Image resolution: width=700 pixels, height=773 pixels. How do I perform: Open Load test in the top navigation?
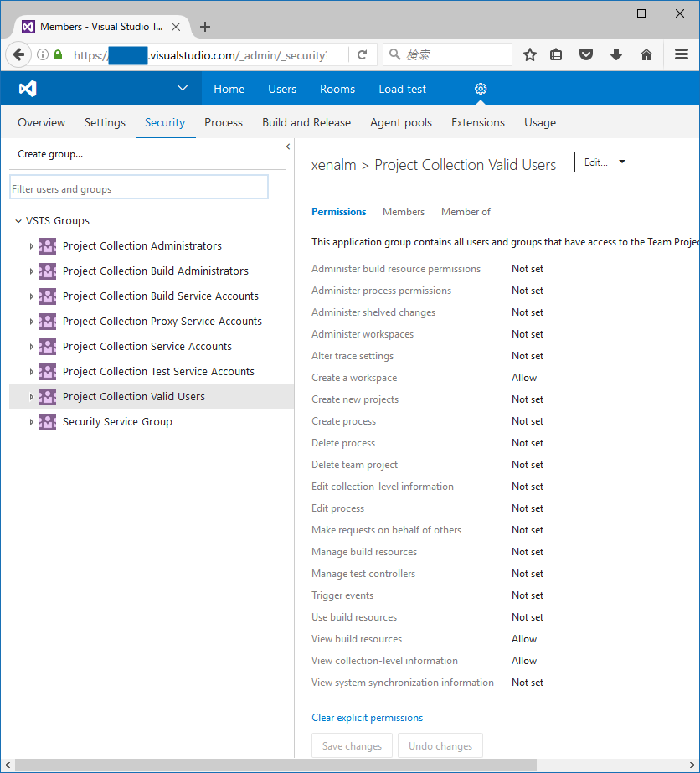pyautogui.click(x=402, y=89)
